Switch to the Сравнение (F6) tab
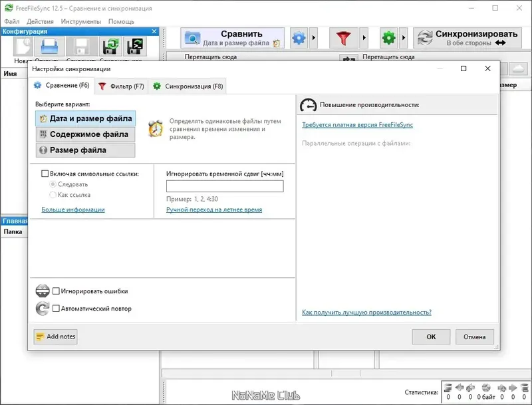Viewport: 532px width, 405px height. point(62,86)
